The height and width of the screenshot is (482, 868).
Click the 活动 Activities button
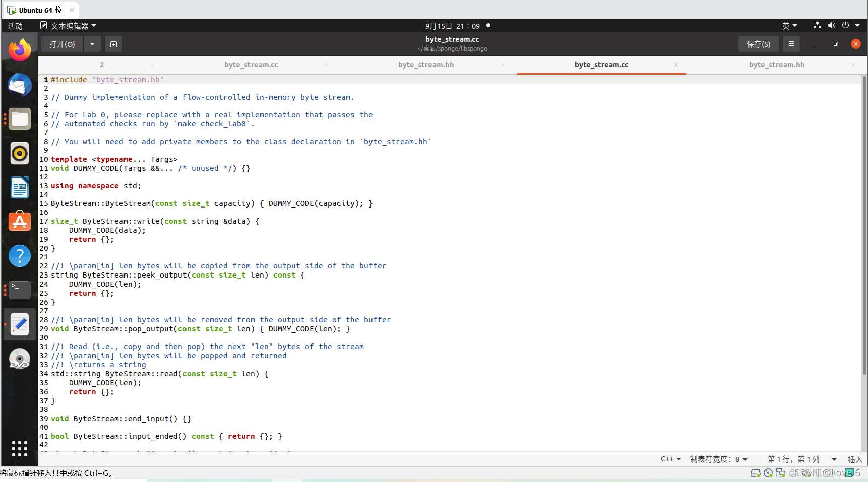click(15, 26)
